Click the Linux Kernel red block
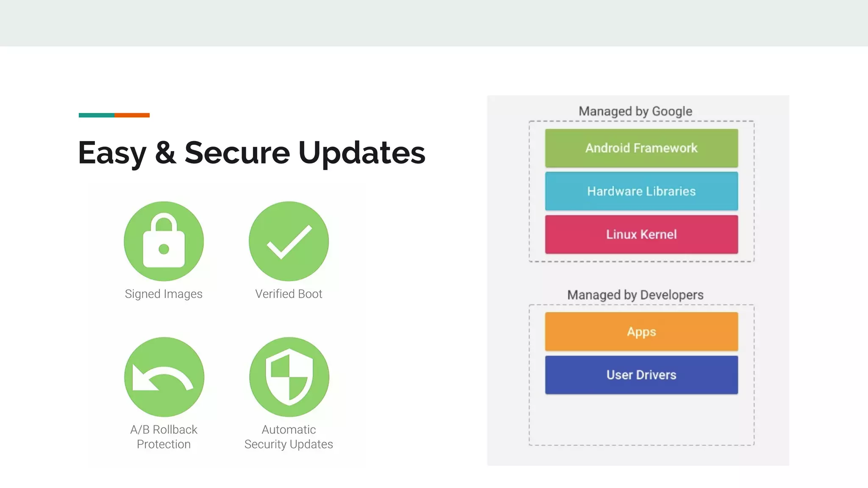Viewport: 868px width, 488px height. [x=641, y=235]
